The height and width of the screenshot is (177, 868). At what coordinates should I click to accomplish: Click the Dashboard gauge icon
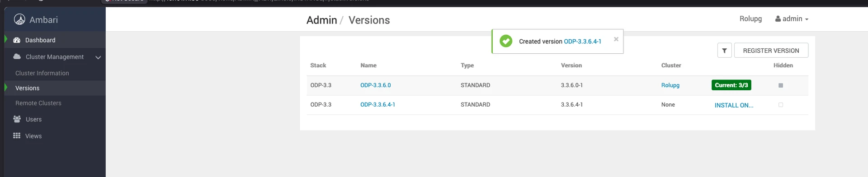tap(17, 40)
